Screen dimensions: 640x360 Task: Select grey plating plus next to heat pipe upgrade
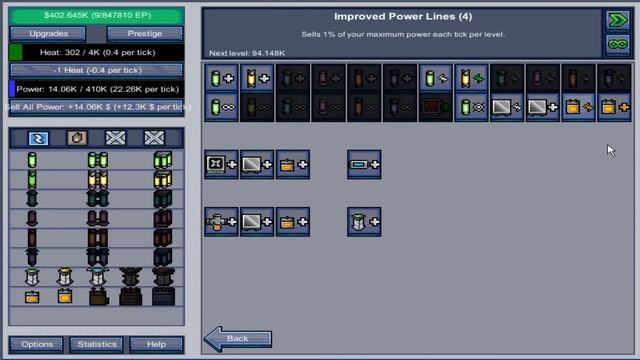tap(257, 222)
